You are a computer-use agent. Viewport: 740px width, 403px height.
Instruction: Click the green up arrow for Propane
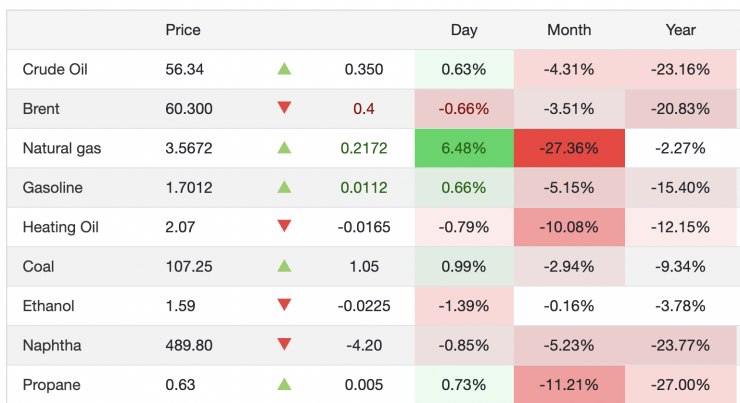284,384
